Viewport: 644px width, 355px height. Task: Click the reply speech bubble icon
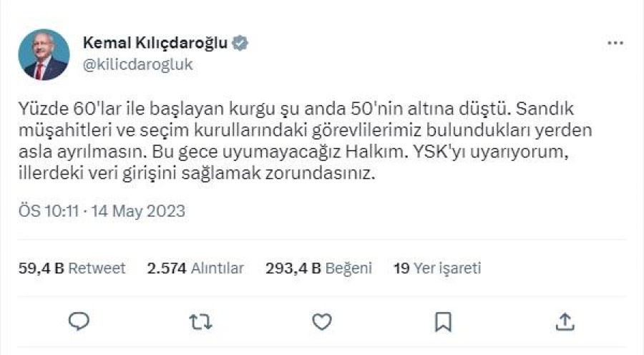click(x=79, y=321)
